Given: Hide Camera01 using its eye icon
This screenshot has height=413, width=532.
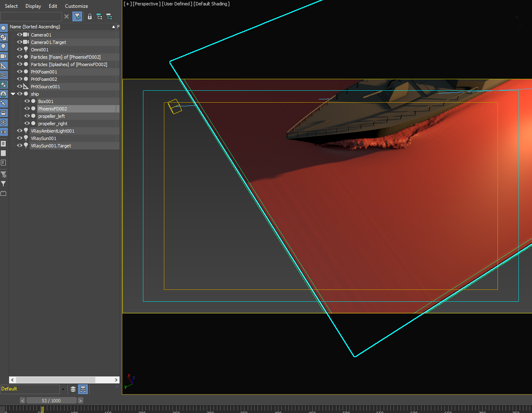Looking at the screenshot, I should (19, 35).
